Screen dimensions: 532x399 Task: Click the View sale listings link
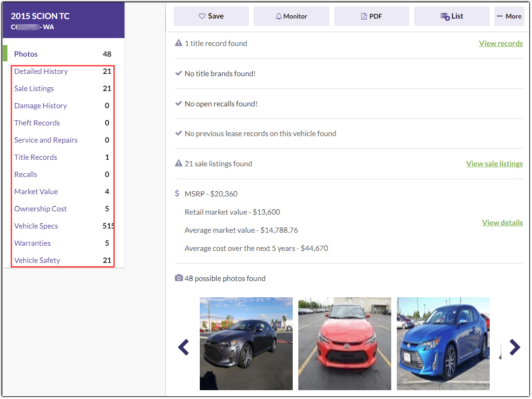(494, 164)
